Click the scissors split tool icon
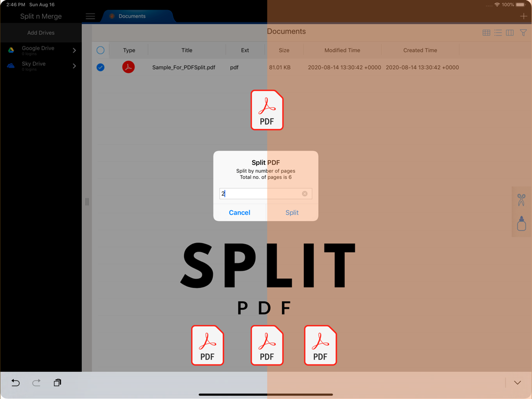 (521, 200)
